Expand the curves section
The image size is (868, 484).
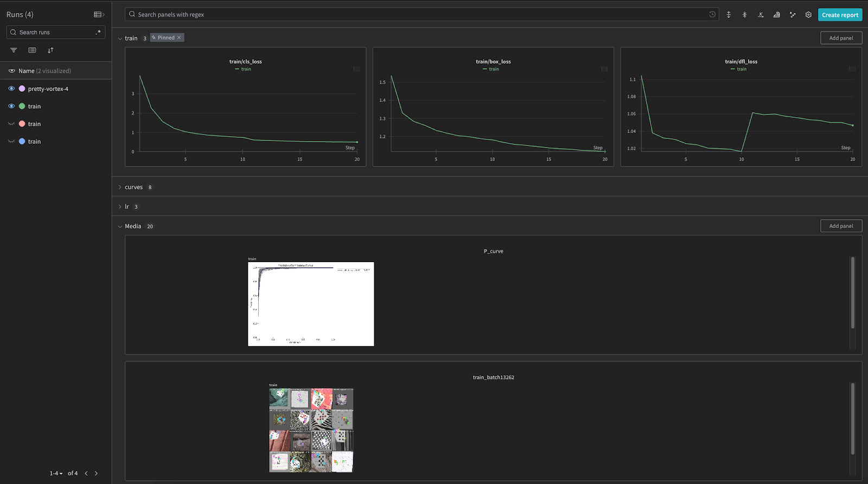(x=120, y=187)
